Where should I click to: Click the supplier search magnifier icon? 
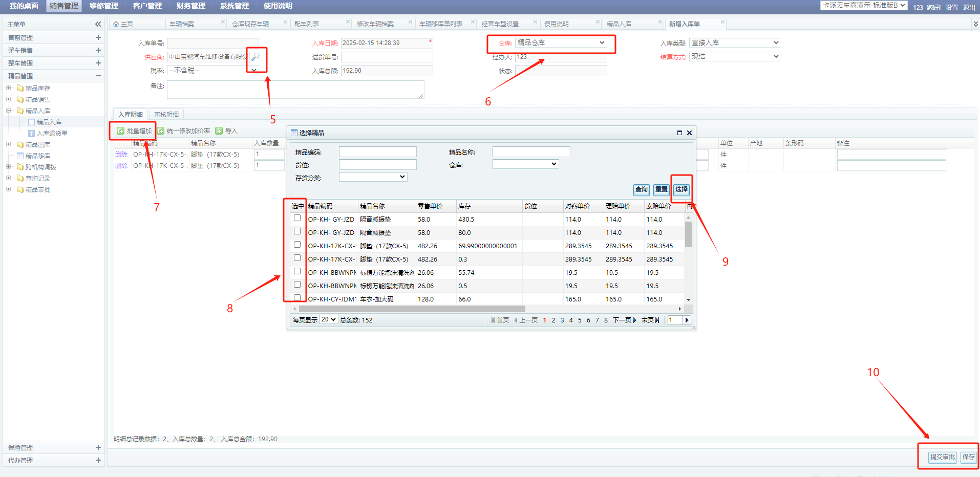pyautogui.click(x=255, y=57)
